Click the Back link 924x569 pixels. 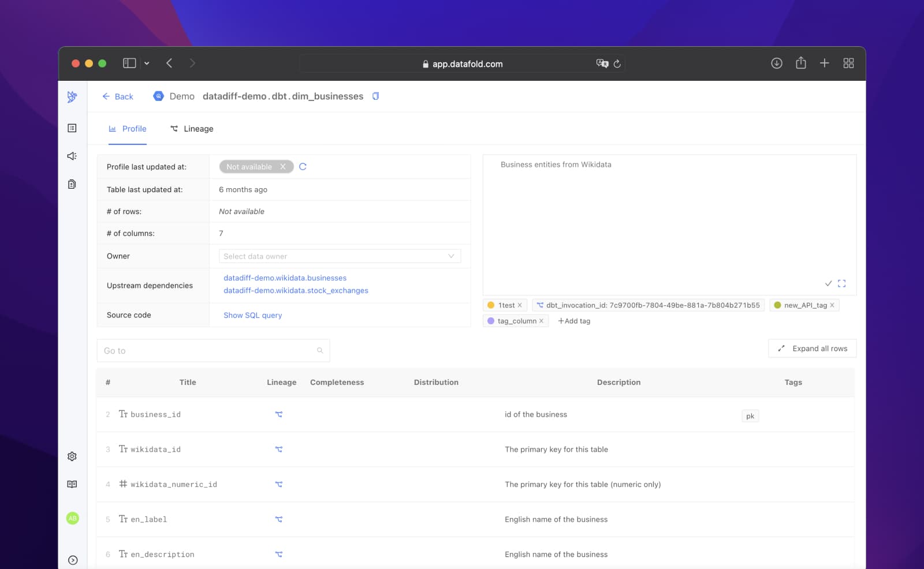118,96
